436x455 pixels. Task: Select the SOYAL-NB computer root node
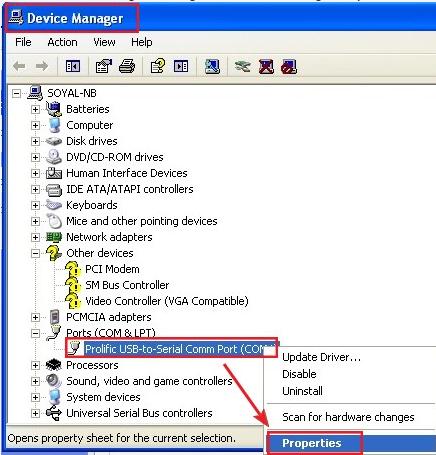coord(72,93)
